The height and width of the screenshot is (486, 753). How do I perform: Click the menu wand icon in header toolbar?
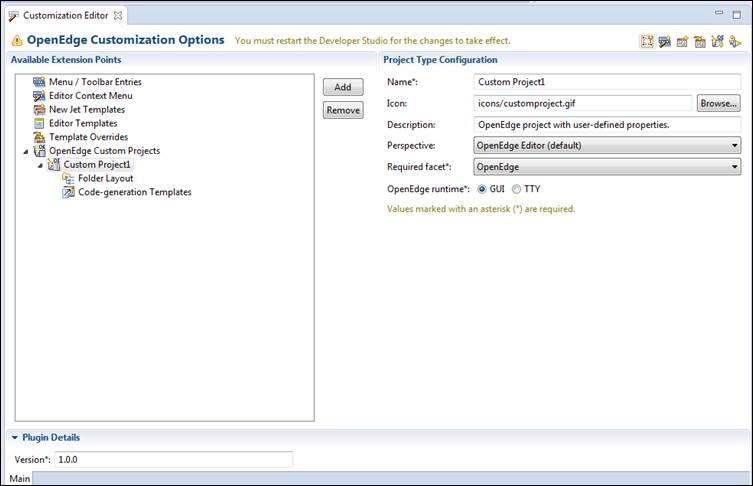tap(665, 42)
